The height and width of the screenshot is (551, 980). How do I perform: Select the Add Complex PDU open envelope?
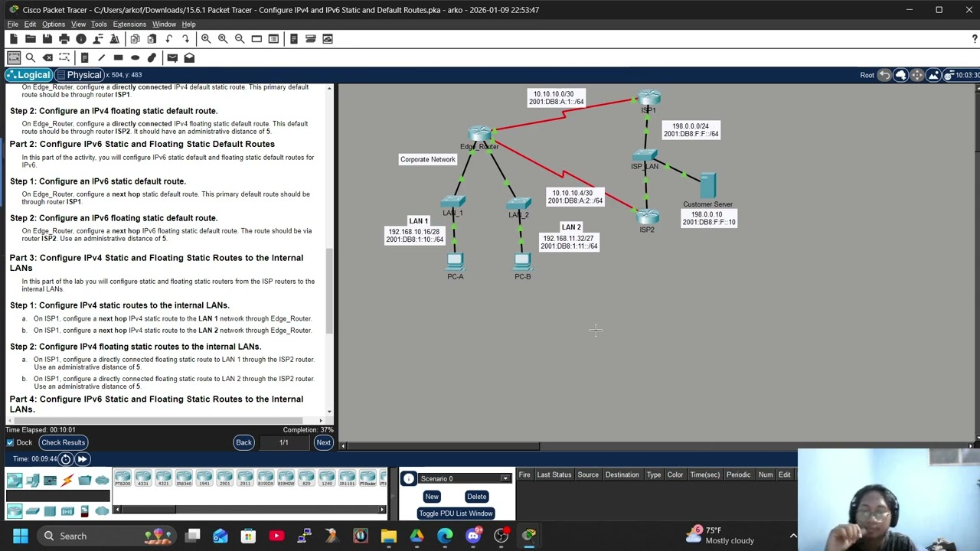click(189, 57)
